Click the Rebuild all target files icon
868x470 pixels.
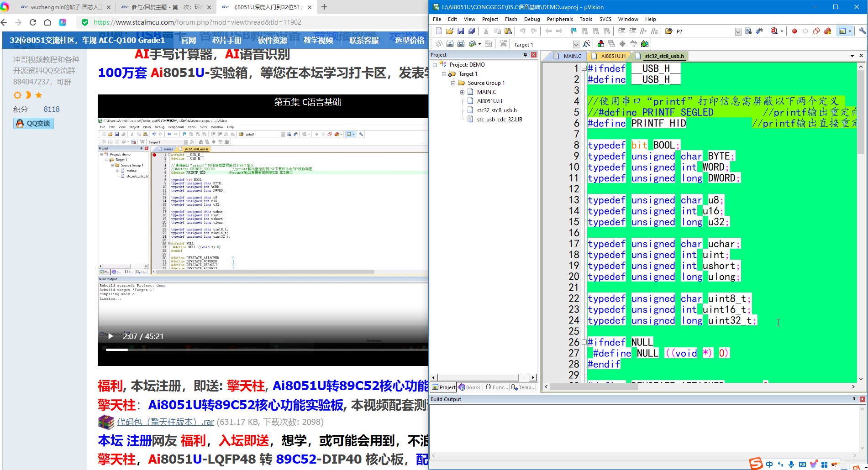tap(461, 44)
